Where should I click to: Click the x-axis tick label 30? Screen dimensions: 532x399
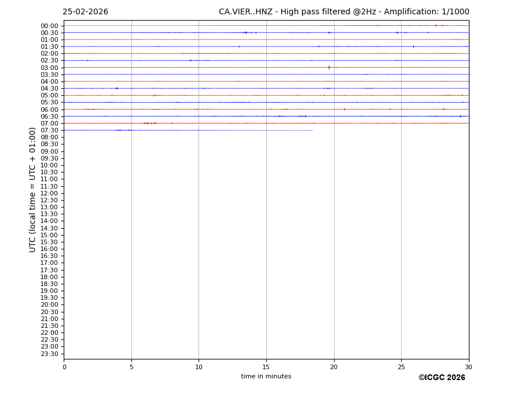(x=468, y=367)
